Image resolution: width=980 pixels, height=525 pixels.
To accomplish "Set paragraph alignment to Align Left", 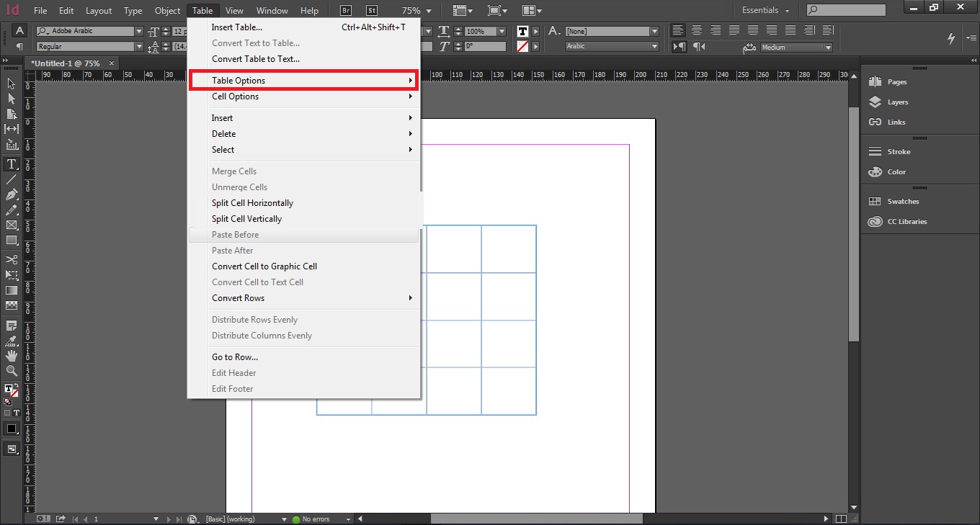I will [677, 31].
